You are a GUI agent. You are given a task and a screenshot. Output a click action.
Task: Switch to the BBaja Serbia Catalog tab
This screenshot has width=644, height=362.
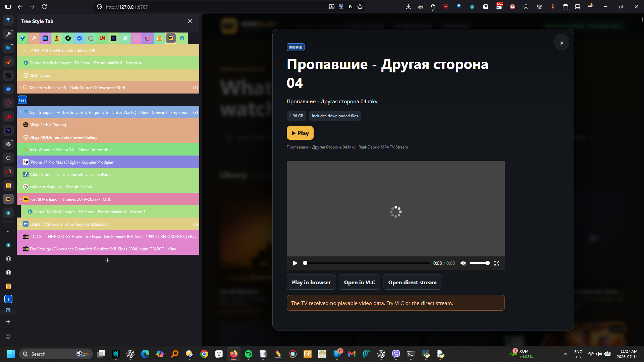pyautogui.click(x=108, y=125)
